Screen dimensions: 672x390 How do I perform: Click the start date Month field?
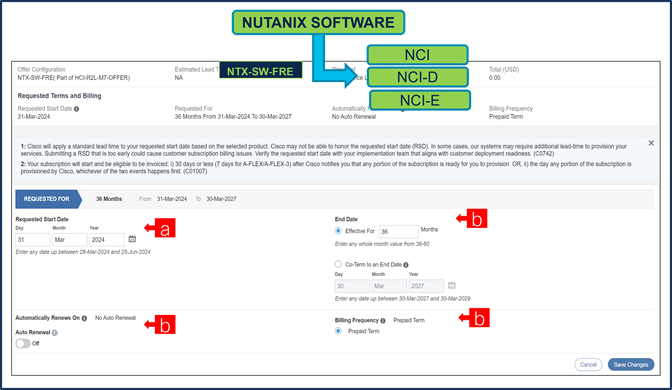click(70, 240)
